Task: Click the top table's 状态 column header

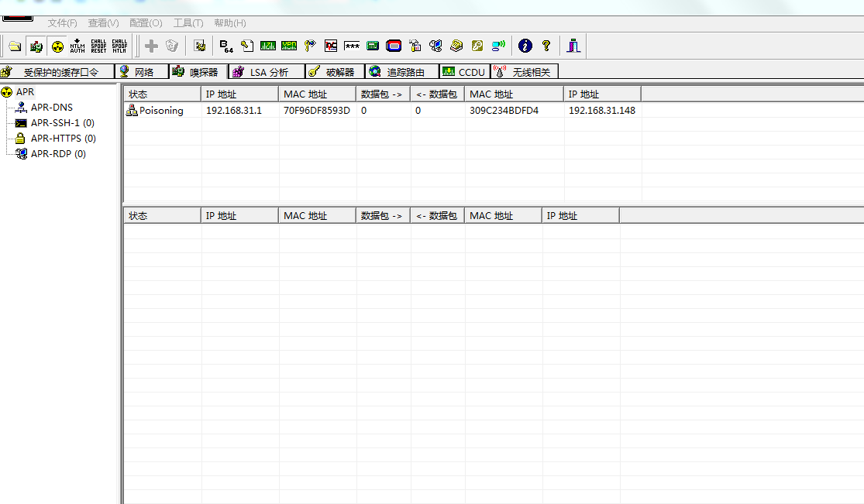Action: click(162, 94)
